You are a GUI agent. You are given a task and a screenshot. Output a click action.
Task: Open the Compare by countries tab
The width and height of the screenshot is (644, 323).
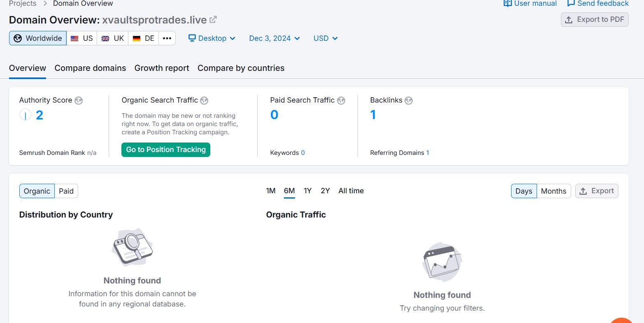click(241, 68)
